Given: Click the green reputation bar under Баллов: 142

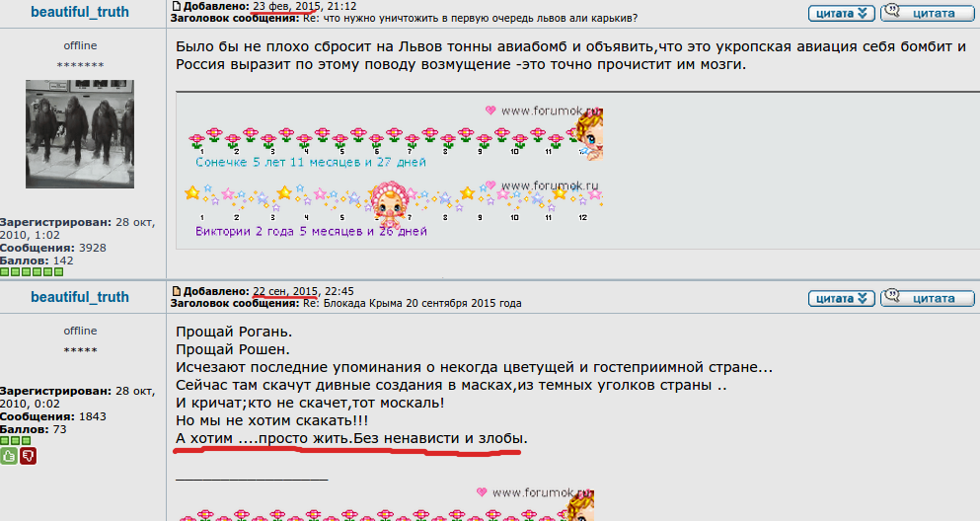Looking at the screenshot, I should coord(32,272).
